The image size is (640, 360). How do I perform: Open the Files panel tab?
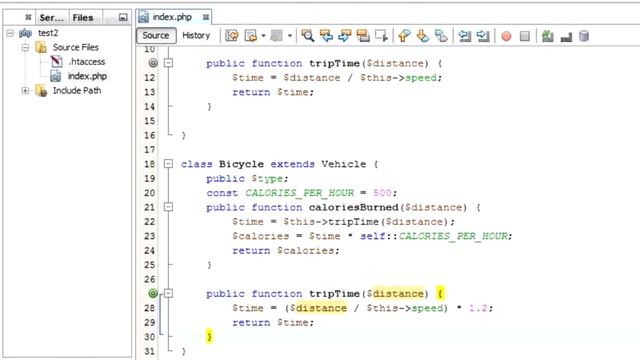tap(83, 18)
